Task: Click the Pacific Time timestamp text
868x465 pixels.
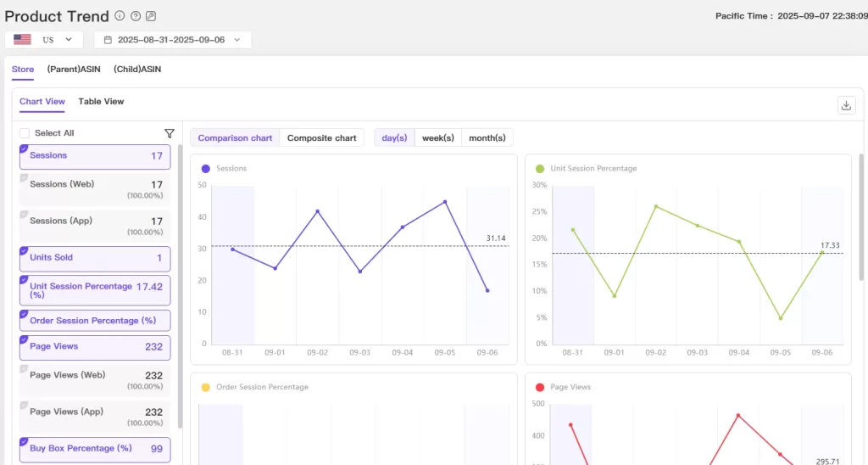Action: tap(792, 16)
